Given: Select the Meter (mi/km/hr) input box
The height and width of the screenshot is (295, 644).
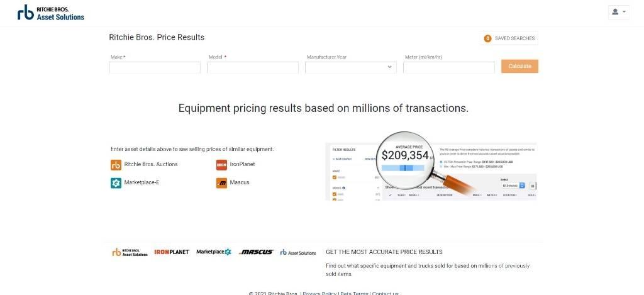Looking at the screenshot, I should point(448,67).
